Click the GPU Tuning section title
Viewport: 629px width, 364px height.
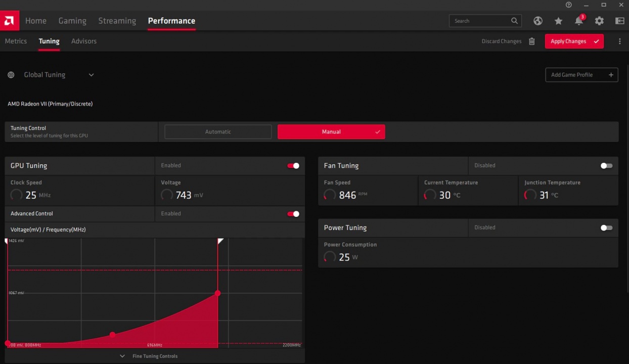pyautogui.click(x=29, y=166)
